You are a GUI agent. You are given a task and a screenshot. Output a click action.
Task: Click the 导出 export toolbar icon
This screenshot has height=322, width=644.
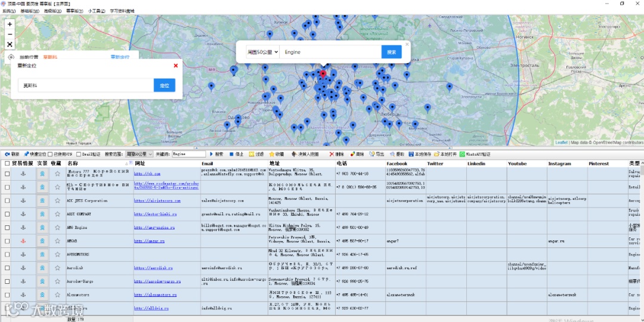(371, 154)
